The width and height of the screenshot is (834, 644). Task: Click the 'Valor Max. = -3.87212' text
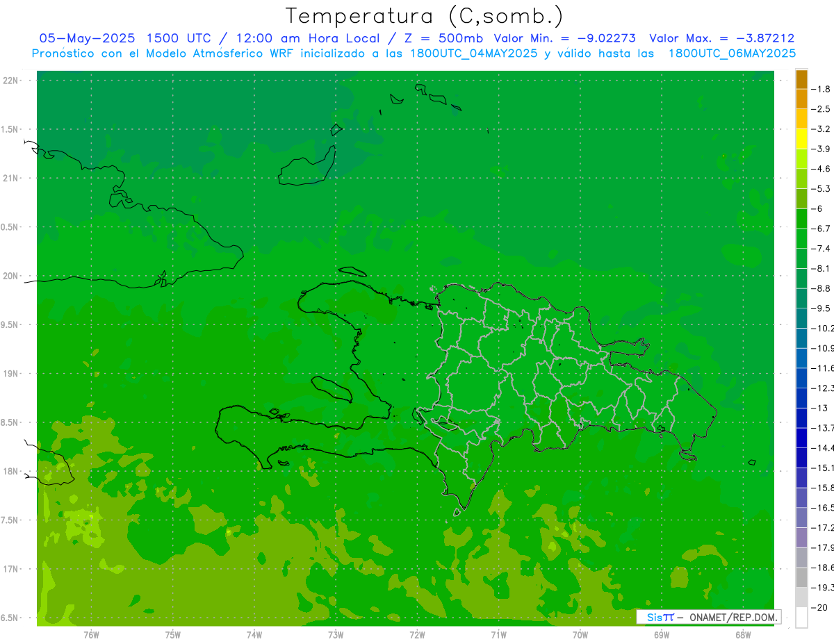pyautogui.click(x=721, y=38)
